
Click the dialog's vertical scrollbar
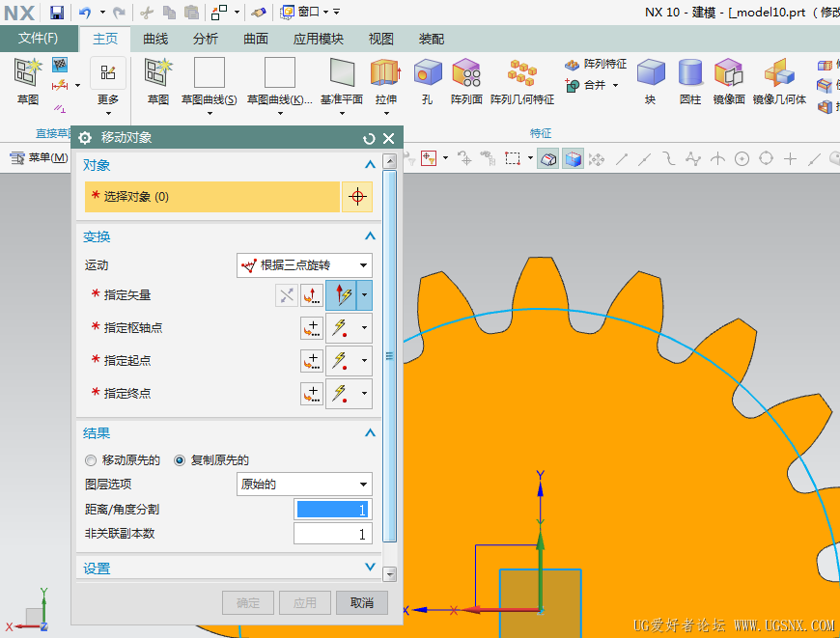[390, 356]
